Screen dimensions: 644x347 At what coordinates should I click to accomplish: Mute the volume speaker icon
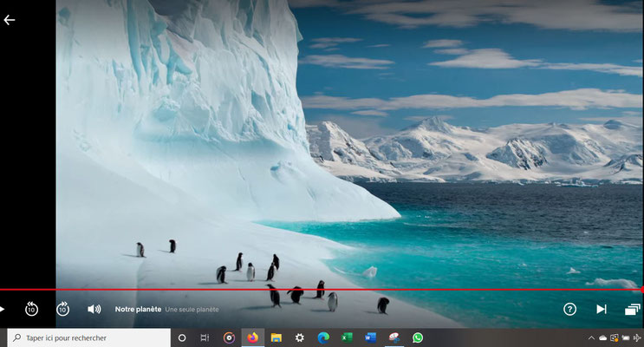[94, 309]
